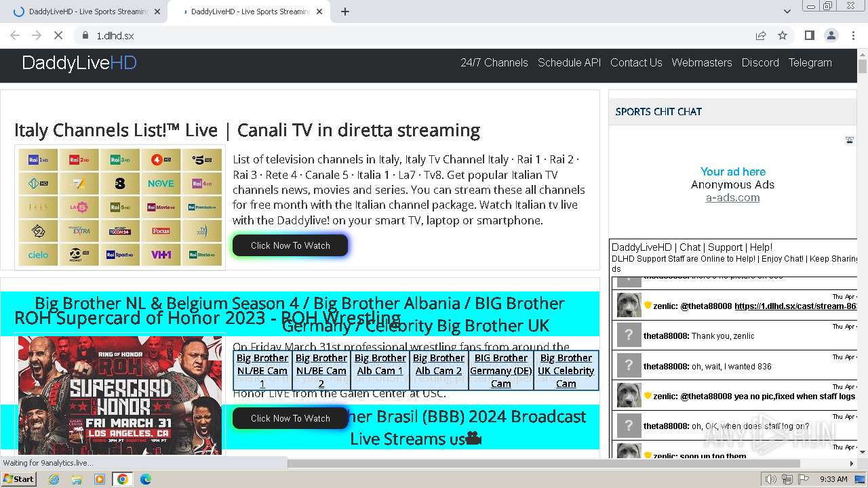Stop page loading with the X icon
Screen dimensions: 868x488
click(x=58, y=35)
